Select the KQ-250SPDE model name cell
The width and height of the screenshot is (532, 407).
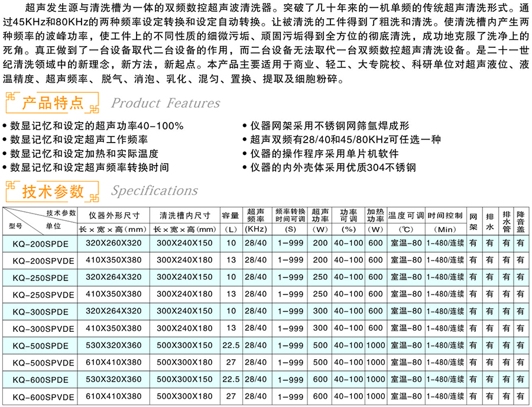pyautogui.click(x=40, y=277)
